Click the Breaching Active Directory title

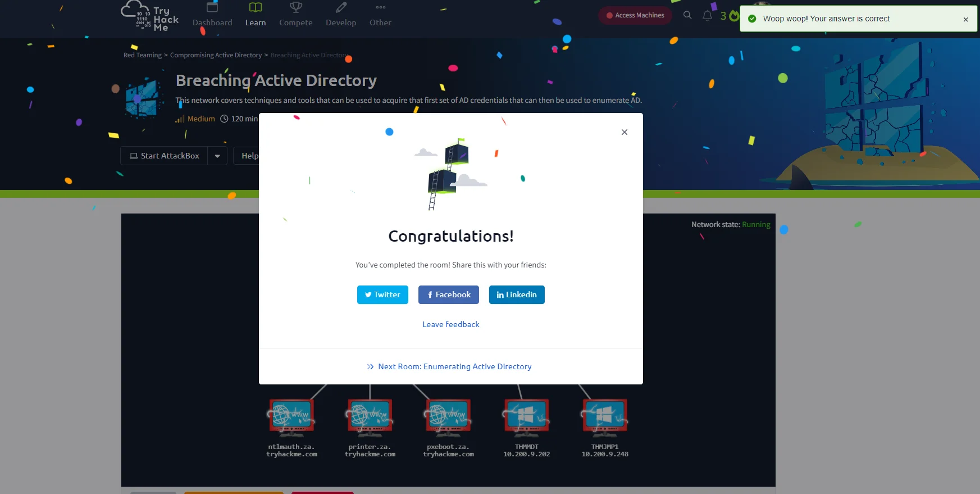tap(276, 80)
